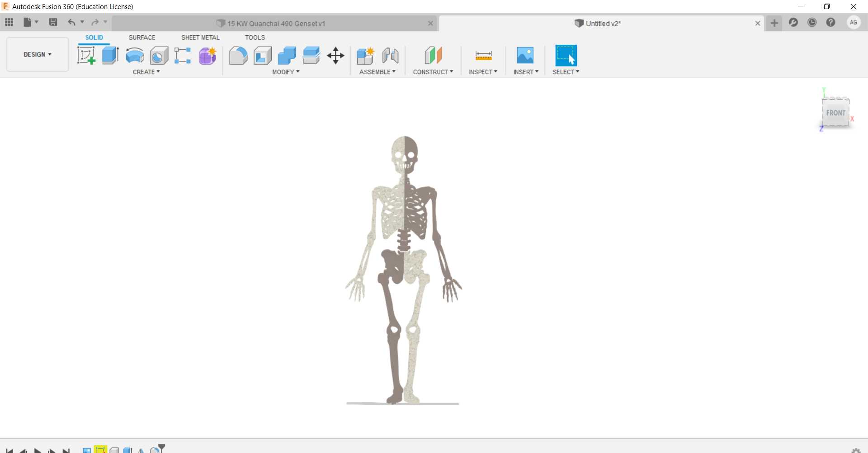The height and width of the screenshot is (453, 868).
Task: Step back one timeline feature
Action: click(x=23, y=451)
